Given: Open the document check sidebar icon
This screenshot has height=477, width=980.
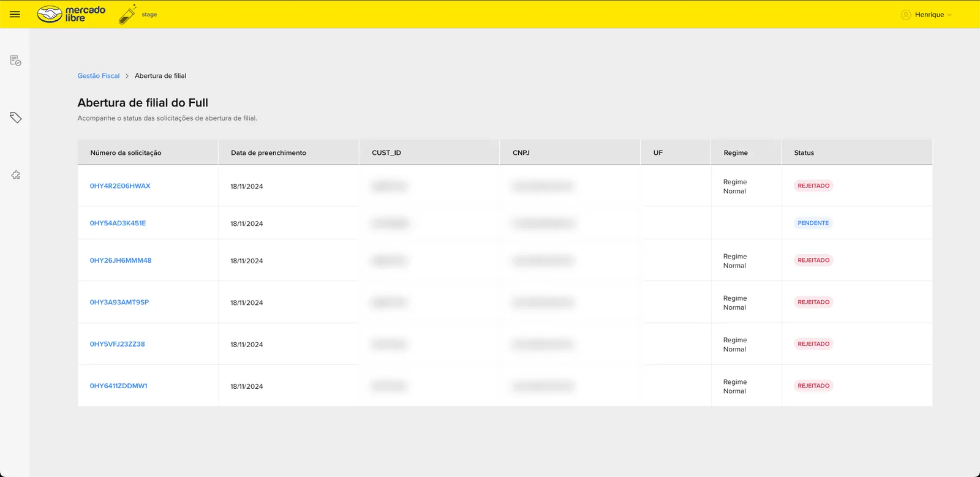Looking at the screenshot, I should tap(15, 60).
